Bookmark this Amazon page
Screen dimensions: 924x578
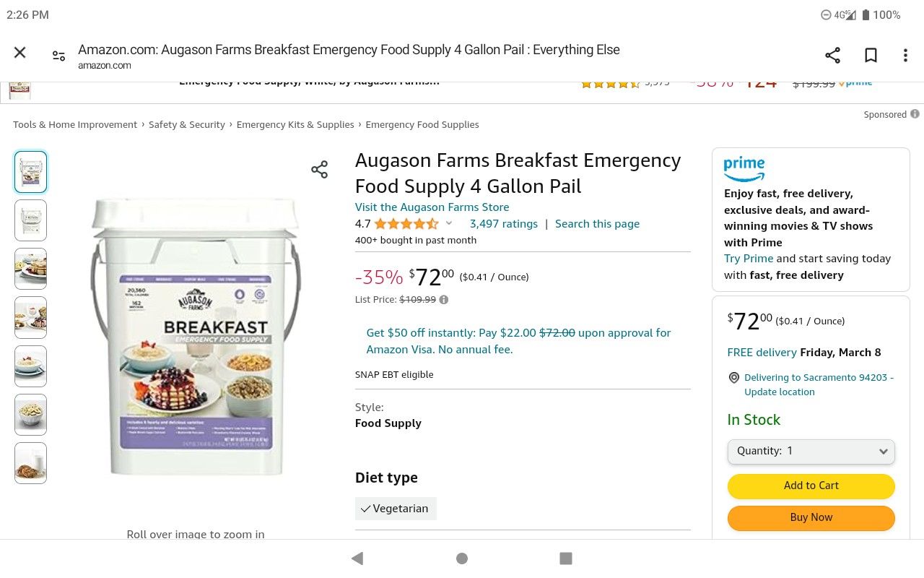coord(871,54)
